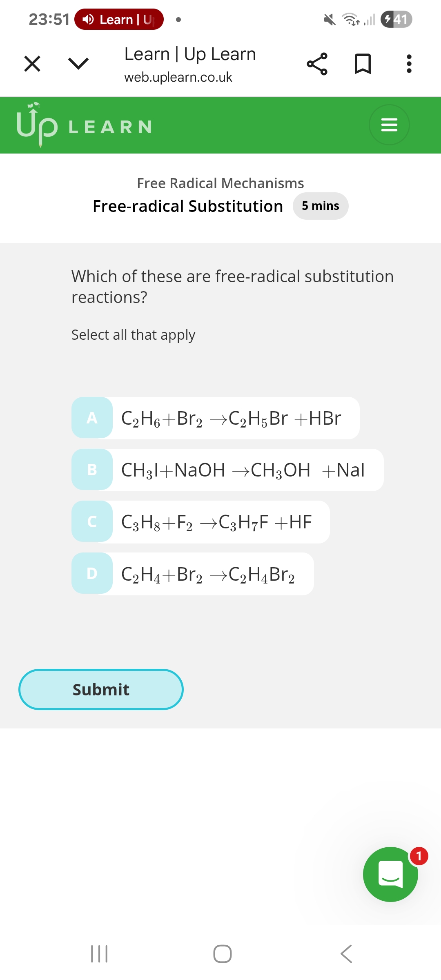
Task: Expand the chevron-down minimize arrow
Action: click(78, 64)
